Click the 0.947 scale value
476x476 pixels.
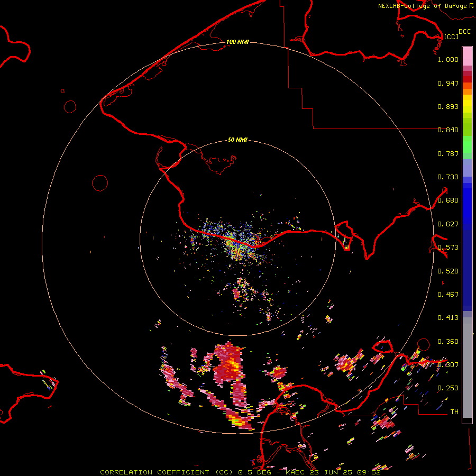click(x=448, y=83)
